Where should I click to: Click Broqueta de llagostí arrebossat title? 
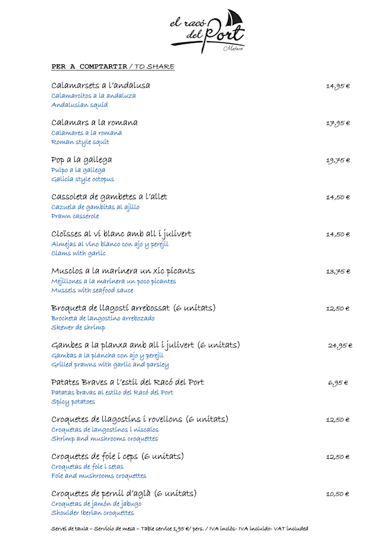[134, 308]
